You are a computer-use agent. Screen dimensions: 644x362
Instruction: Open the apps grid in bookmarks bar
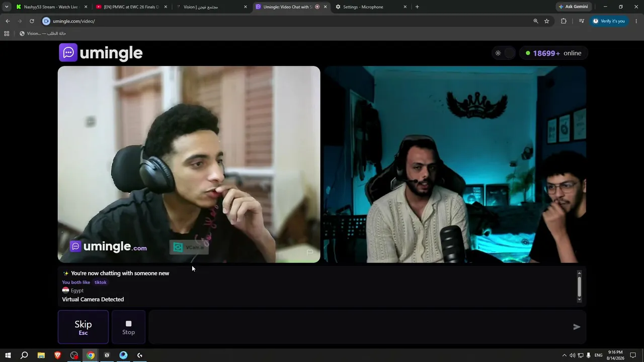click(x=7, y=34)
